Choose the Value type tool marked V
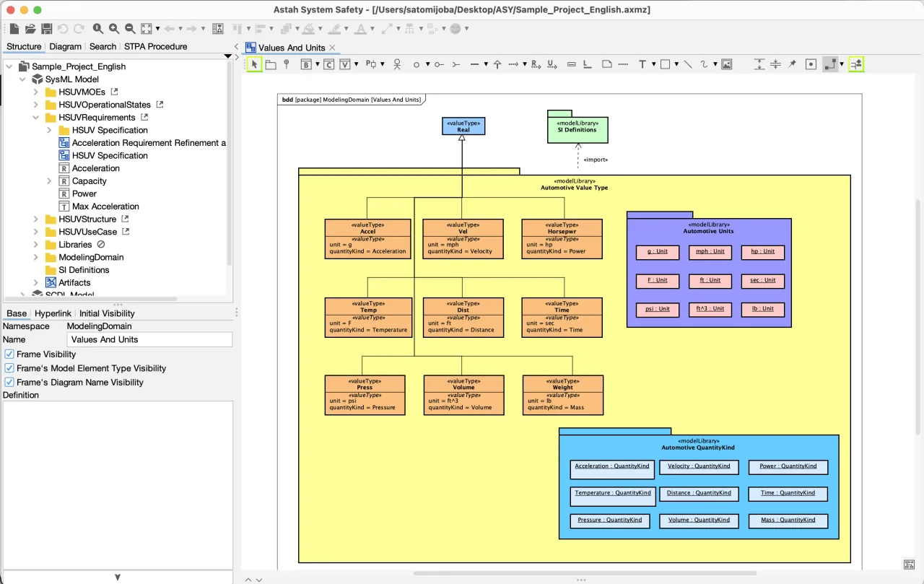Image resolution: width=924 pixels, height=584 pixels. 345,64
